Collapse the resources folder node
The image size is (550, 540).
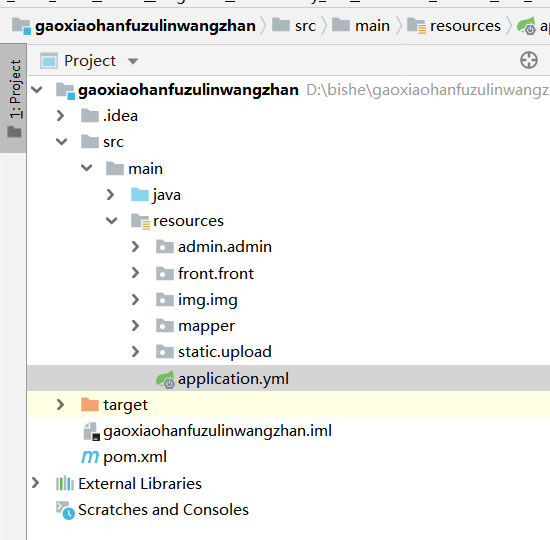click(x=112, y=221)
